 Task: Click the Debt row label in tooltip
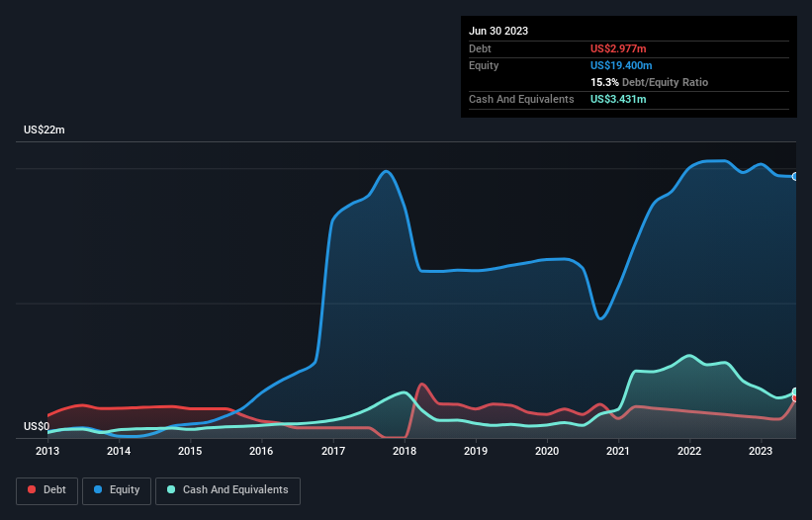(480, 48)
